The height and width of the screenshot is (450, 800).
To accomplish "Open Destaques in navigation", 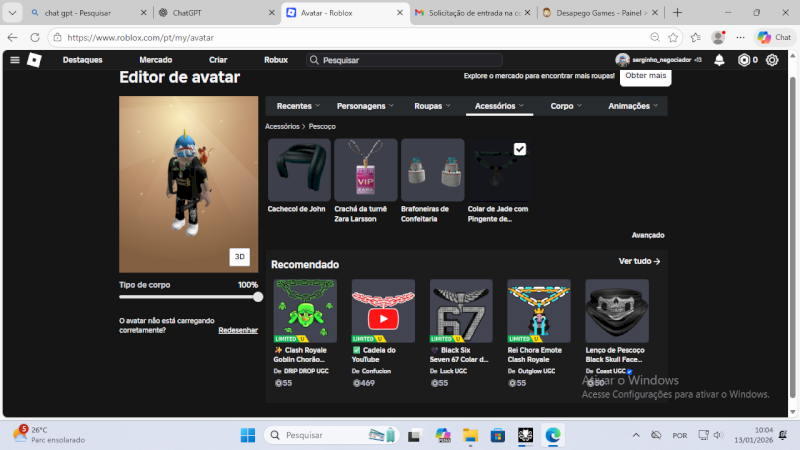I will tap(83, 60).
